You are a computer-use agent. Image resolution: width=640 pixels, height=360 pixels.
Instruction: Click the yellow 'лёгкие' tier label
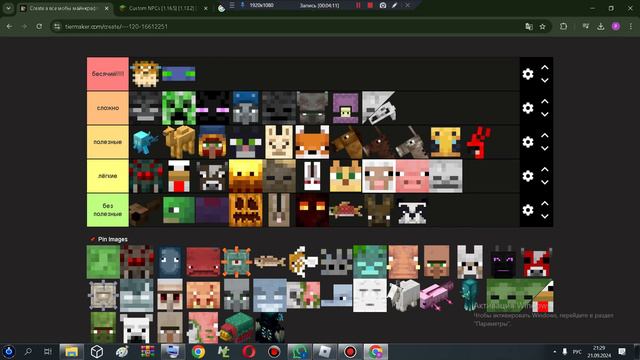(x=108, y=176)
